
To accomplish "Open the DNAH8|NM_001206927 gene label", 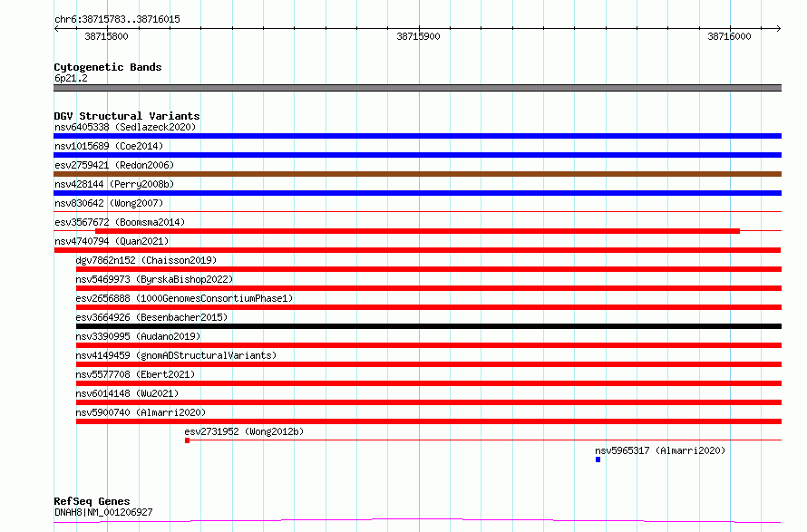I will (103, 512).
